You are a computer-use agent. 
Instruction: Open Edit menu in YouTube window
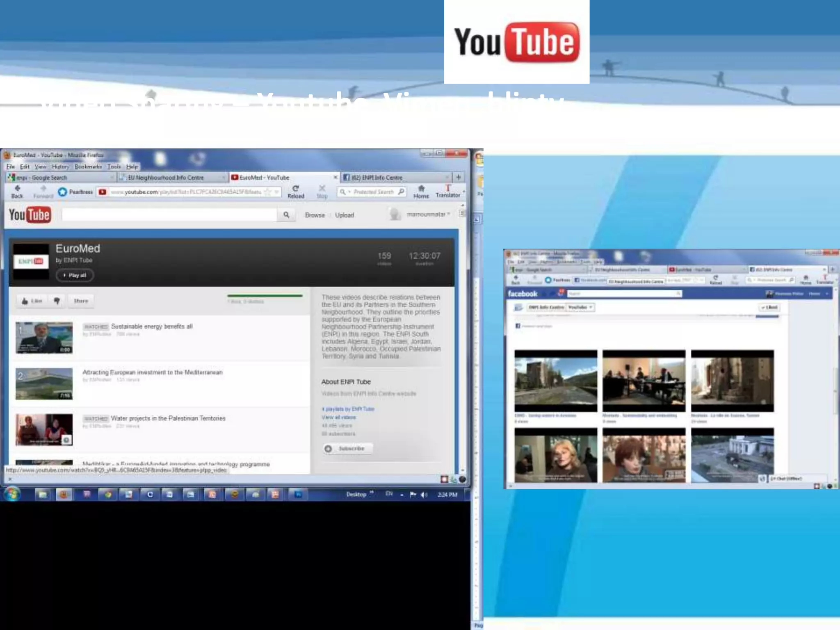(x=25, y=167)
